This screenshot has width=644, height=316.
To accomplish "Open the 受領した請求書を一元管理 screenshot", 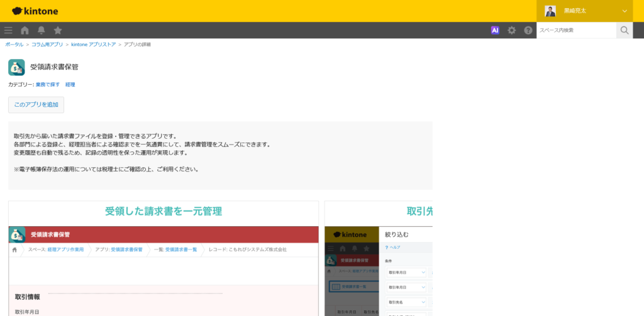I will pyautogui.click(x=164, y=259).
